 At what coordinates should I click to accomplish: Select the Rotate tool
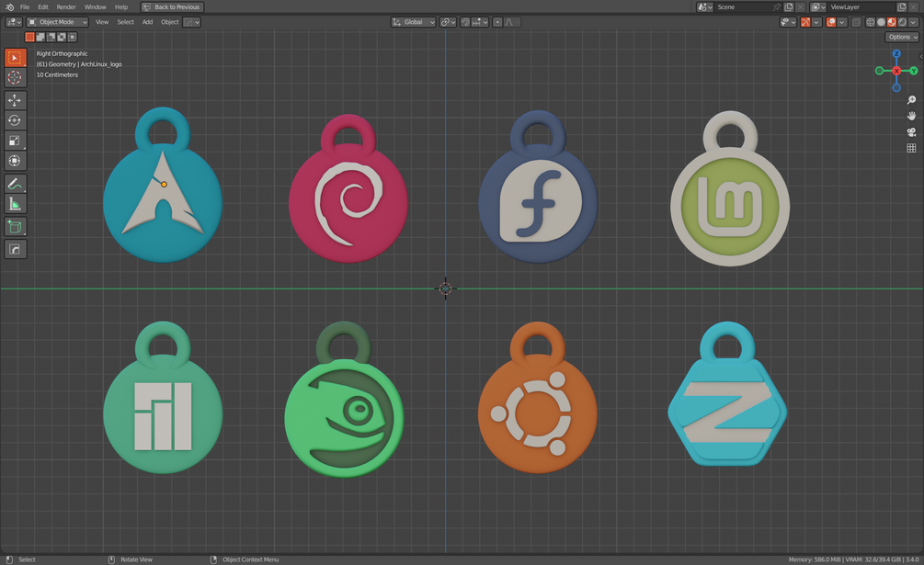pyautogui.click(x=15, y=120)
